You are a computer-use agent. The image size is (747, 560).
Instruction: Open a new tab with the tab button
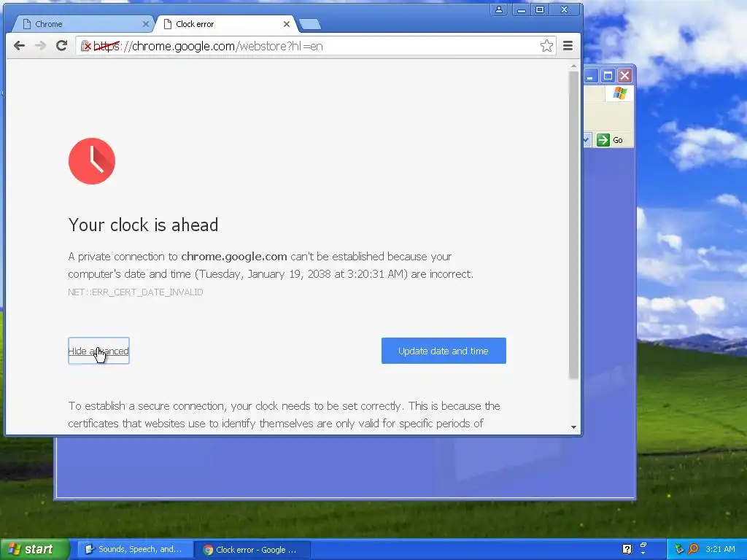(x=310, y=24)
